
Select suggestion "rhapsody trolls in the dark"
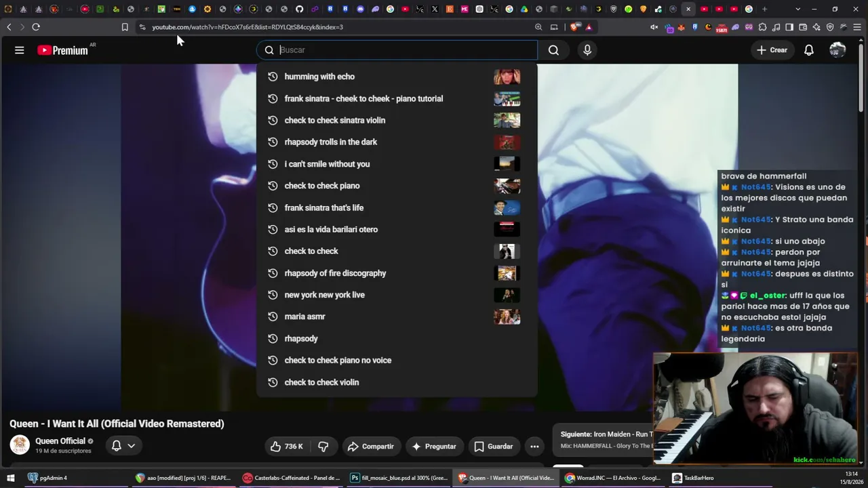(x=397, y=142)
